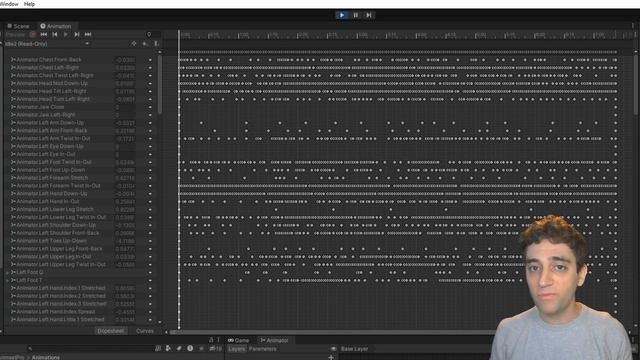Switch to Curves view
Image resolution: width=640 pixels, height=360 pixels.
tap(144, 331)
